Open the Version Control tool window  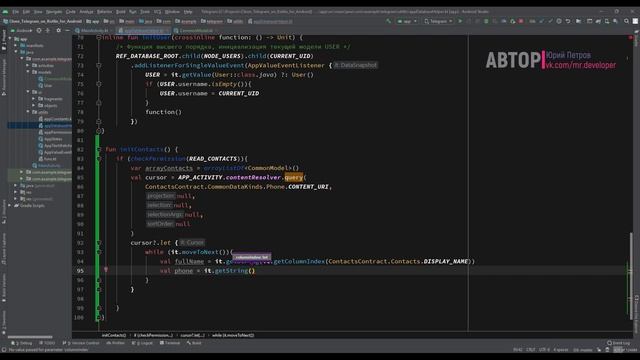(81, 343)
